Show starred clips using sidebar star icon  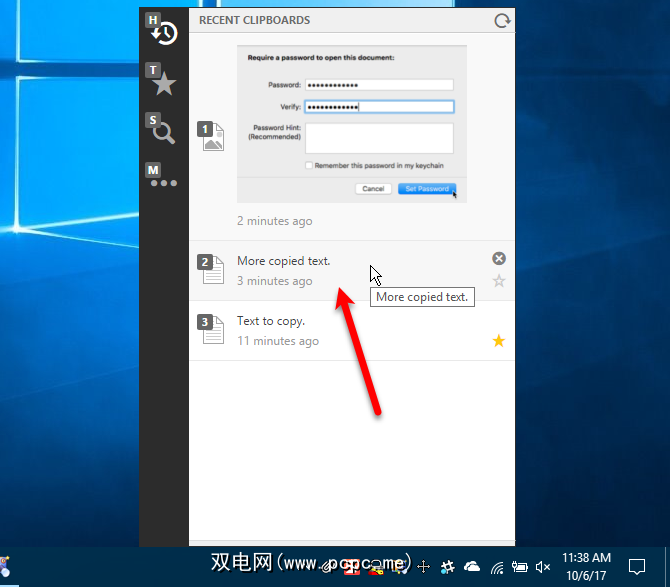click(161, 80)
